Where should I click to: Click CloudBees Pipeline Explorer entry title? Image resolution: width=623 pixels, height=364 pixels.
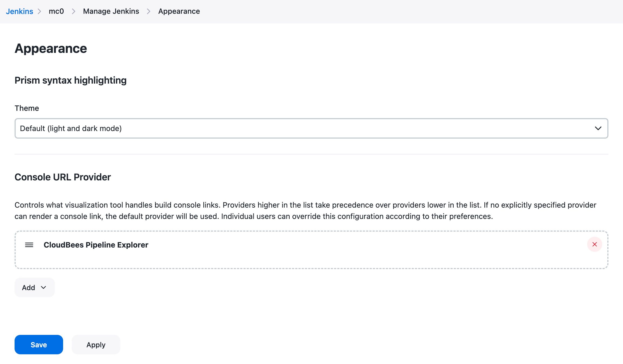(96, 245)
